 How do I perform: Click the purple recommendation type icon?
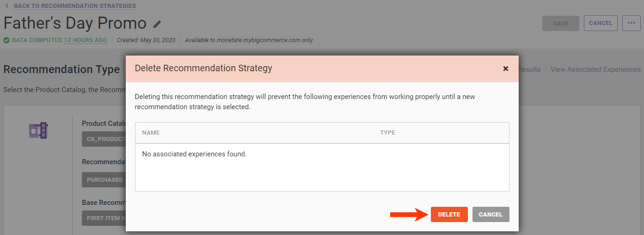pos(38,130)
